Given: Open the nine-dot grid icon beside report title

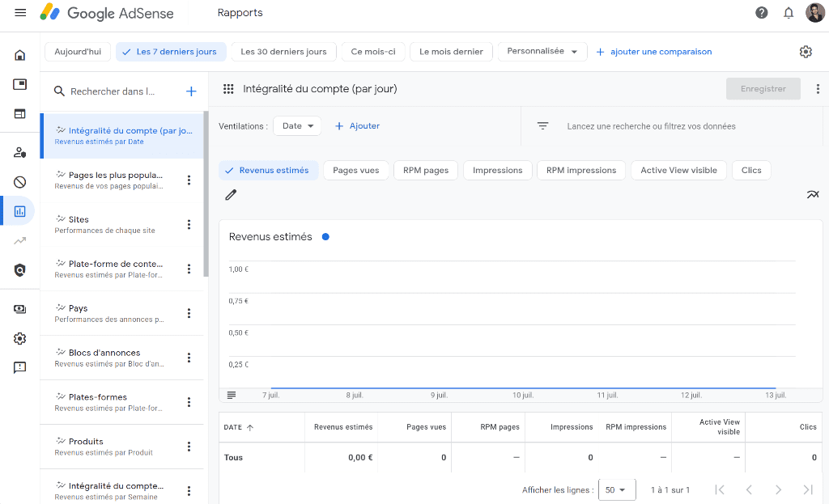Looking at the screenshot, I should coord(228,89).
